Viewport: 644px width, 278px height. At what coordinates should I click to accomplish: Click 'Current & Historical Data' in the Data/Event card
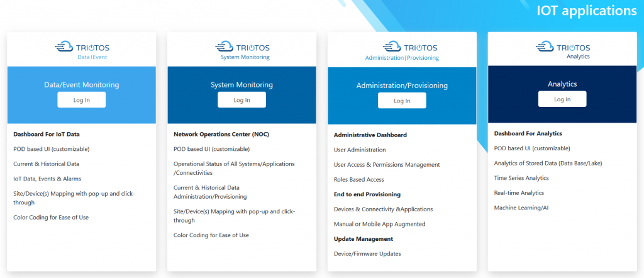pyautogui.click(x=46, y=164)
